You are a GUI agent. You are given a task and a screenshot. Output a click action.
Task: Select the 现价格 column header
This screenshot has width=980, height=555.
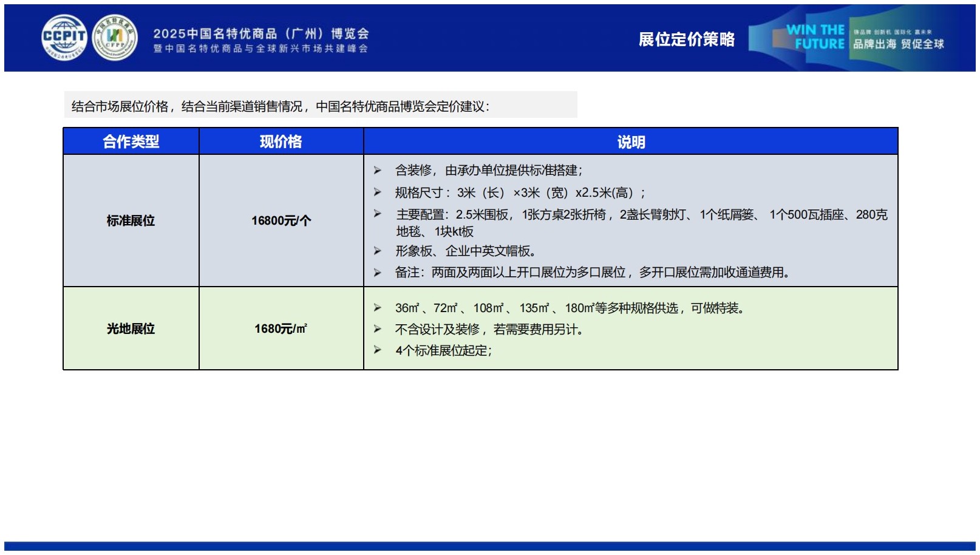click(x=281, y=141)
